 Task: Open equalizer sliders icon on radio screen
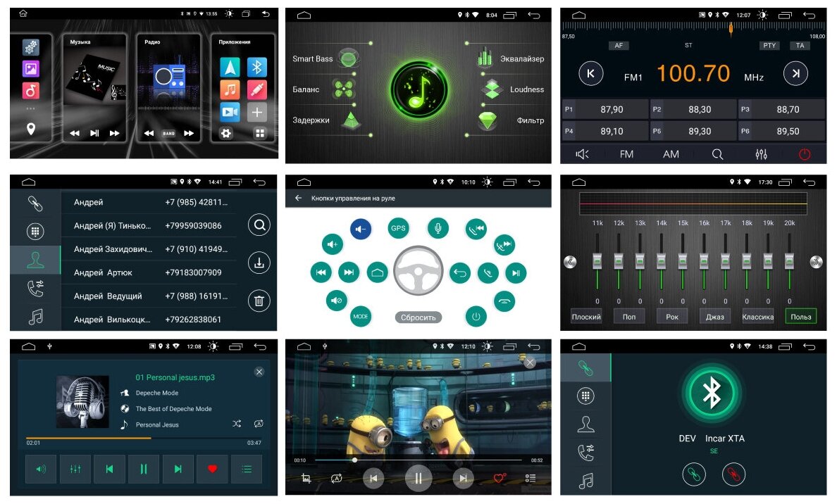point(761,154)
